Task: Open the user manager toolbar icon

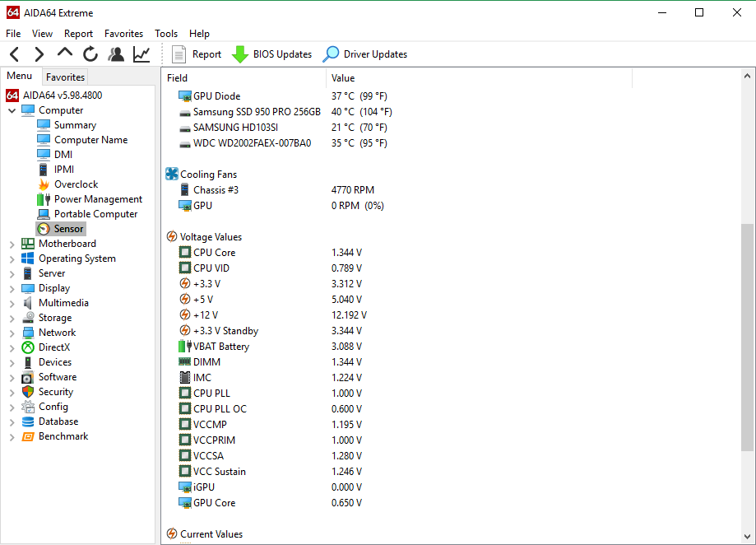Action: pyautogui.click(x=116, y=54)
